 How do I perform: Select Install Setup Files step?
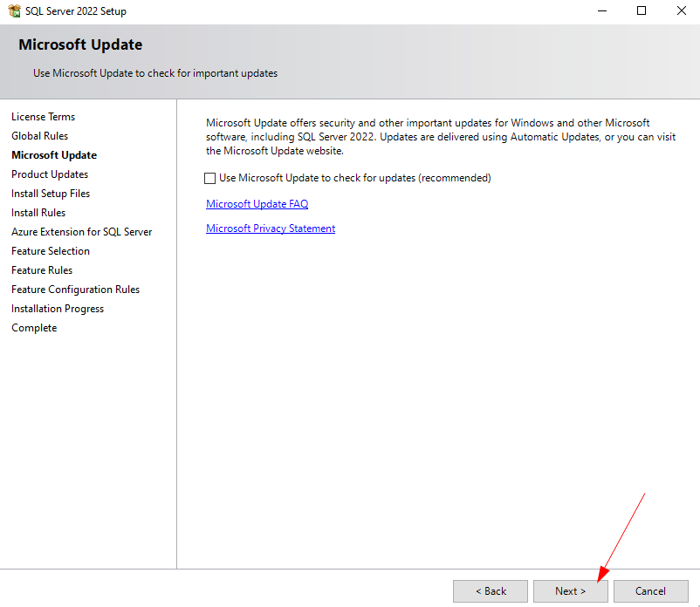[x=51, y=194]
